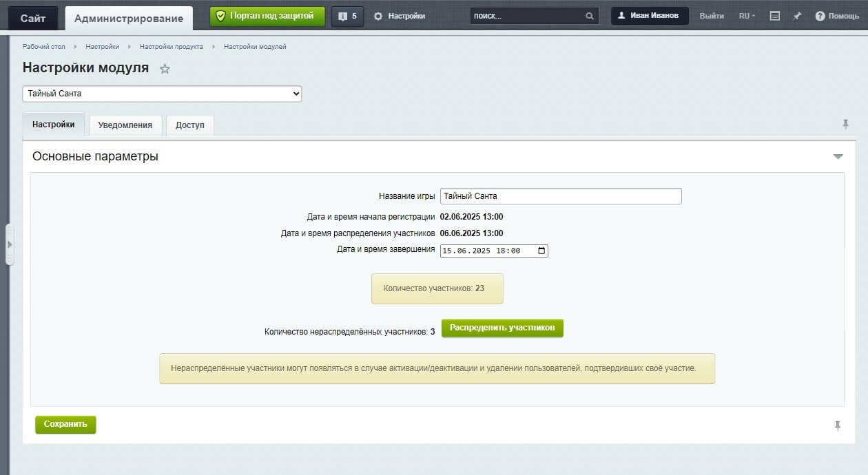The width and height of the screenshot is (868, 475).
Task: Click the panel icon next to RU
Action: (775, 16)
